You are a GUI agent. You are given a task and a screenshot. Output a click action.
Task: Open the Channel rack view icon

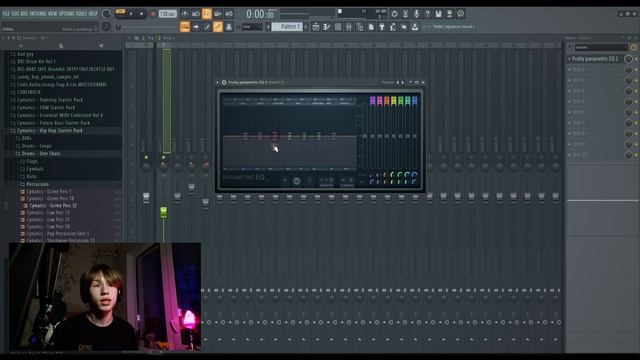coord(338,27)
